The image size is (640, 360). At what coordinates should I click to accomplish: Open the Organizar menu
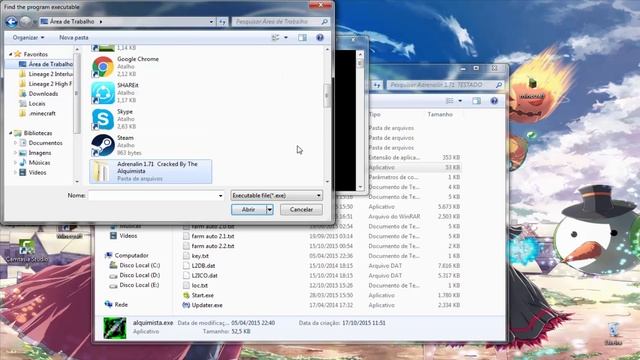click(28, 38)
